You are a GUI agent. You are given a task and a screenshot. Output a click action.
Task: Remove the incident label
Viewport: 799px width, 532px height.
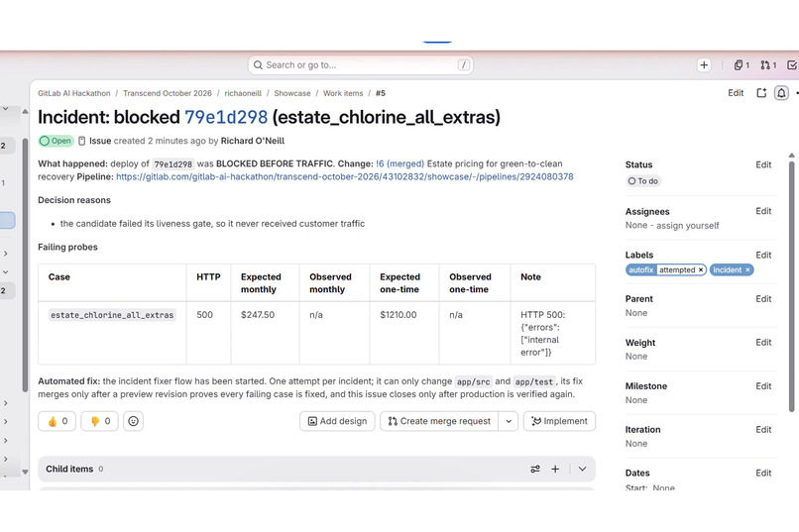pyautogui.click(x=747, y=270)
